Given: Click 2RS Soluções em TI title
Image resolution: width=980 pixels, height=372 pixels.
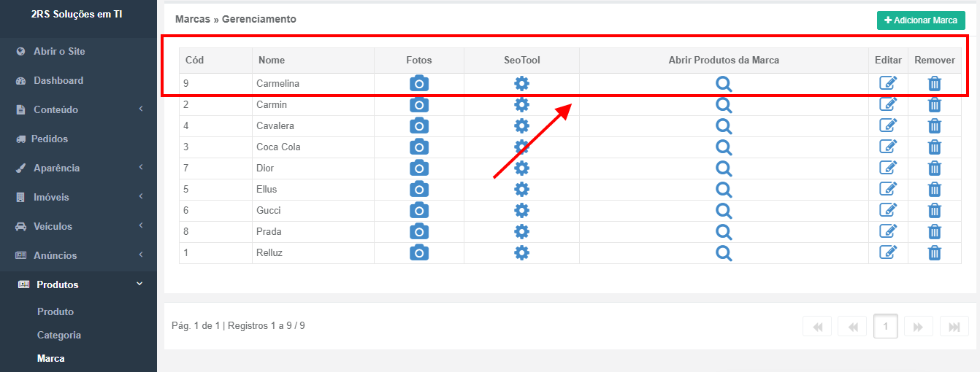Looking at the screenshot, I should click(x=77, y=14).
